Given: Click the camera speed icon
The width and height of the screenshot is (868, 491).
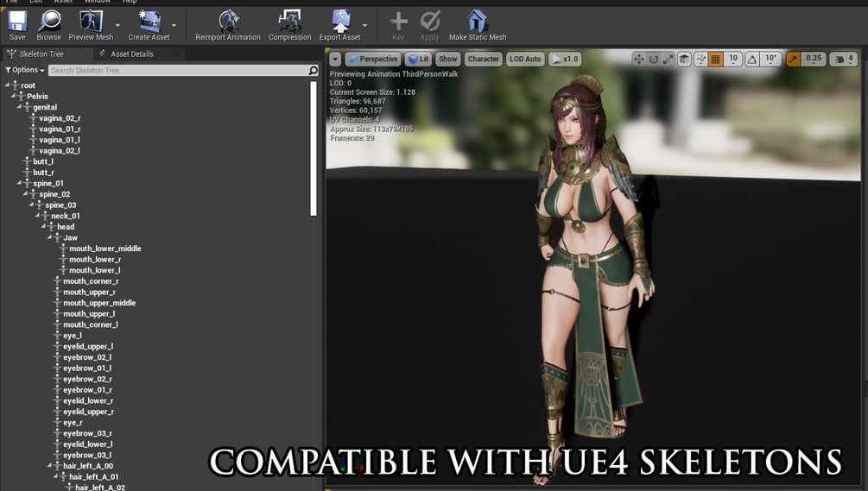Looking at the screenshot, I should (x=839, y=60).
